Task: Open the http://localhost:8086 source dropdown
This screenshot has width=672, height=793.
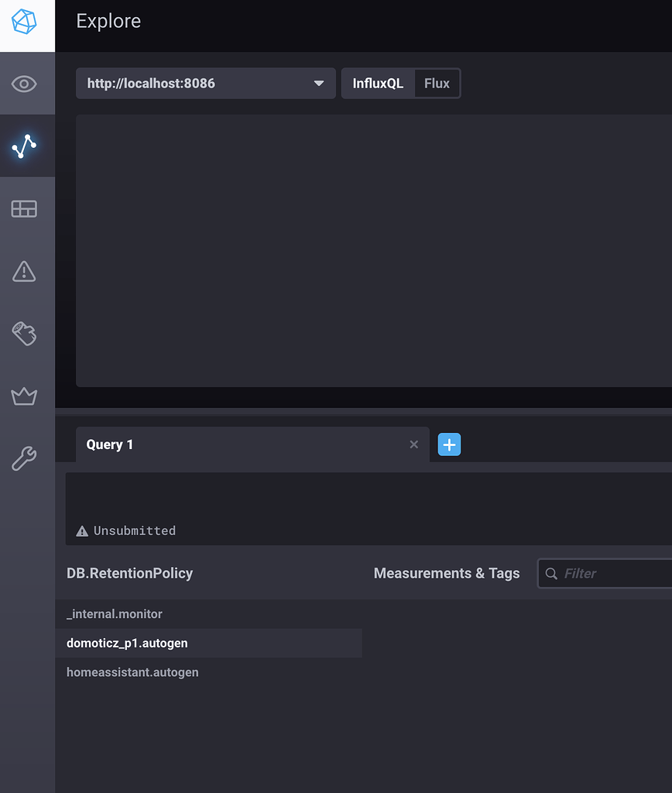Action: 205,83
